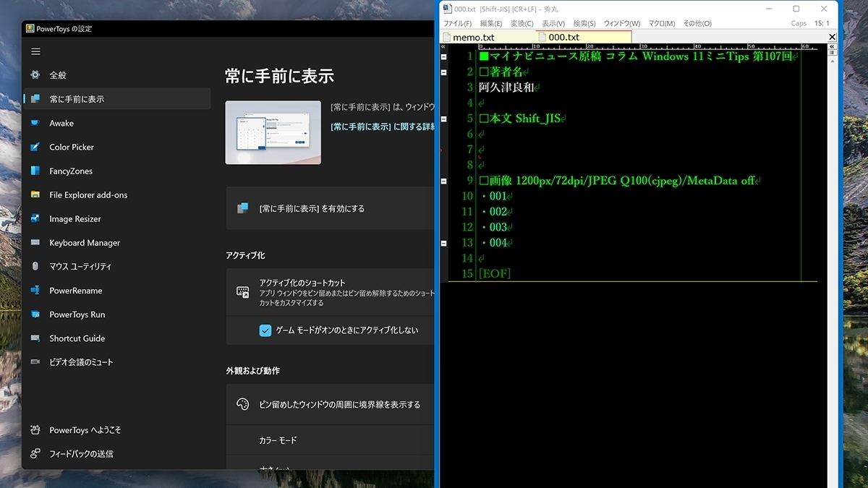Viewport: 868px width, 488px height.
Task: Click the Caps indicator in Hidemaru
Action: click(x=799, y=24)
